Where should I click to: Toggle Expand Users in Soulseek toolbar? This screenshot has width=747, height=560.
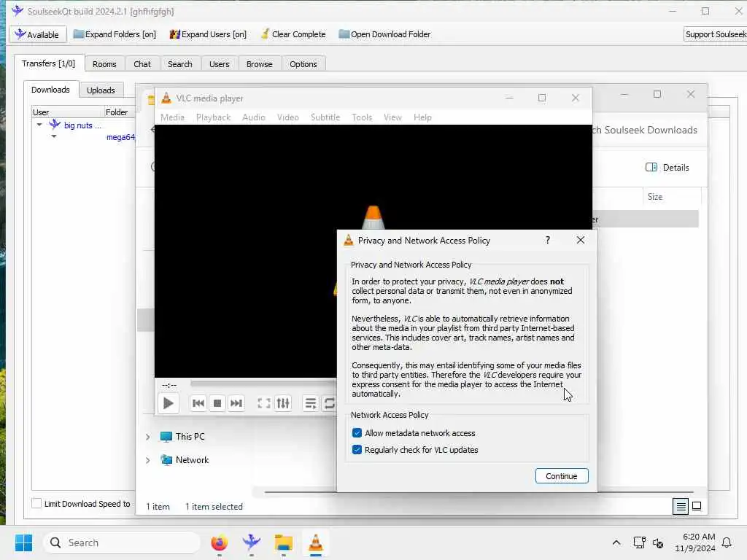click(x=208, y=34)
